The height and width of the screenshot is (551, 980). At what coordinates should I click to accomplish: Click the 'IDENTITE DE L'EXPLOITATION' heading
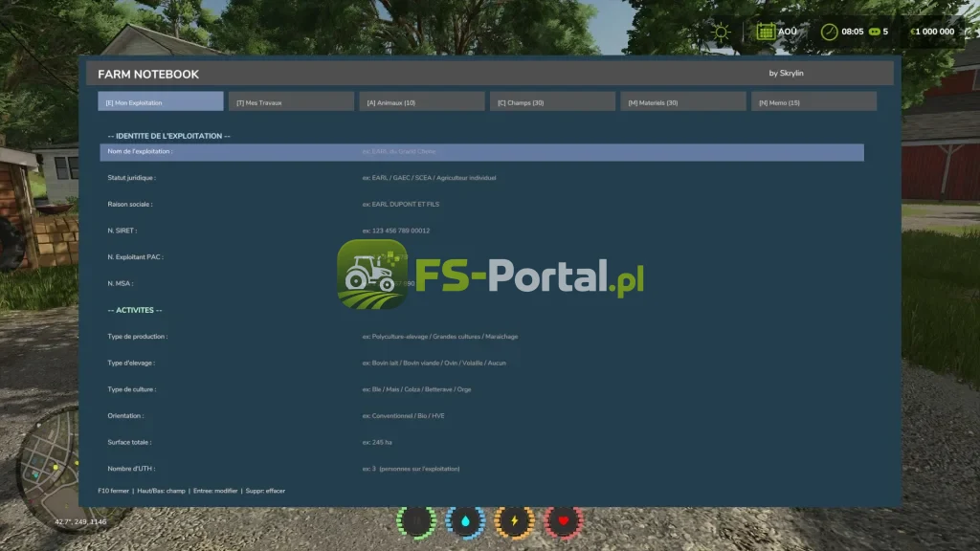tap(168, 136)
